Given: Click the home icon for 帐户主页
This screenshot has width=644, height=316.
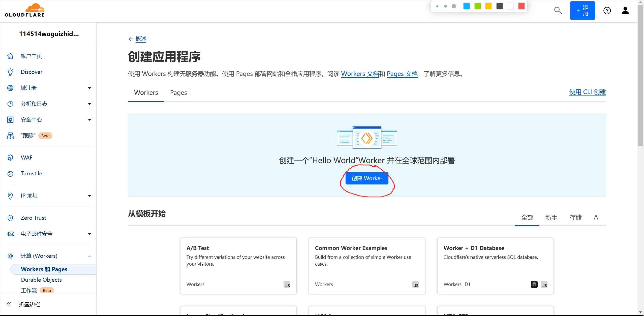Looking at the screenshot, I should click(10, 56).
